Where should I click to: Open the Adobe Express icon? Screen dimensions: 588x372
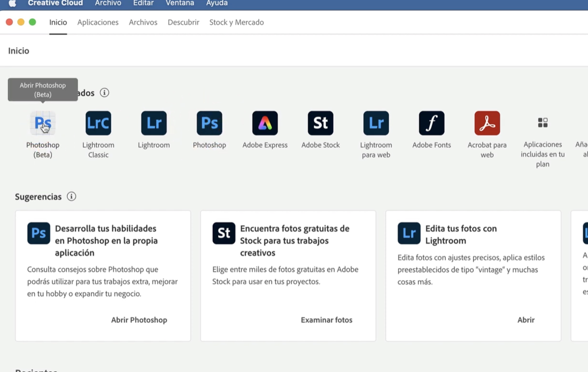click(265, 123)
